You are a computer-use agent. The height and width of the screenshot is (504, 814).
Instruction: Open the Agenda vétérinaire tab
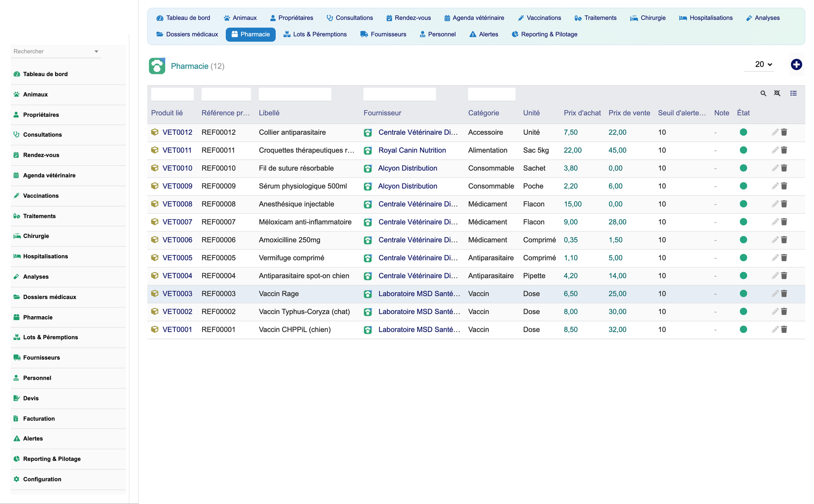click(474, 18)
